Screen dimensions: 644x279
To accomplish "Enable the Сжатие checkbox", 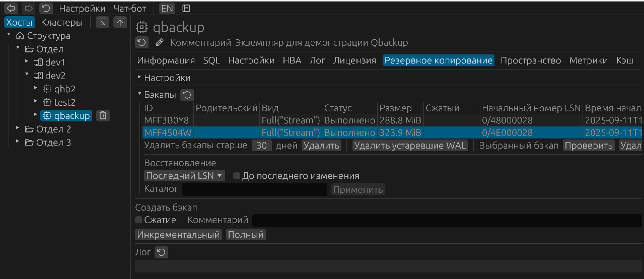I will pyautogui.click(x=139, y=220).
